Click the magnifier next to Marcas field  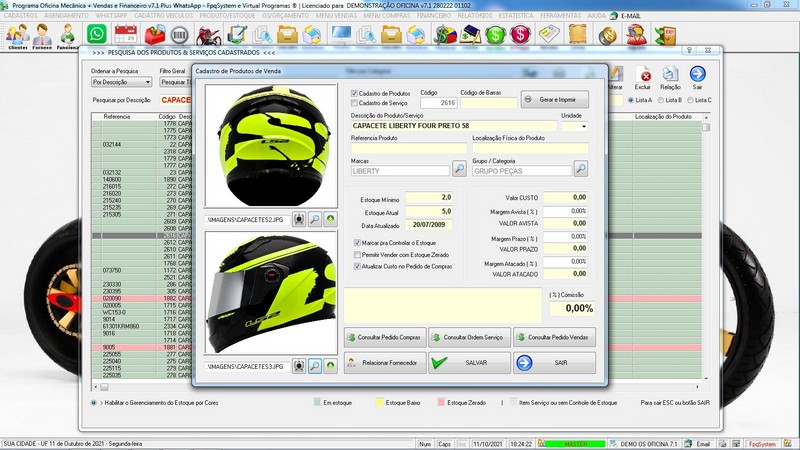(x=459, y=169)
